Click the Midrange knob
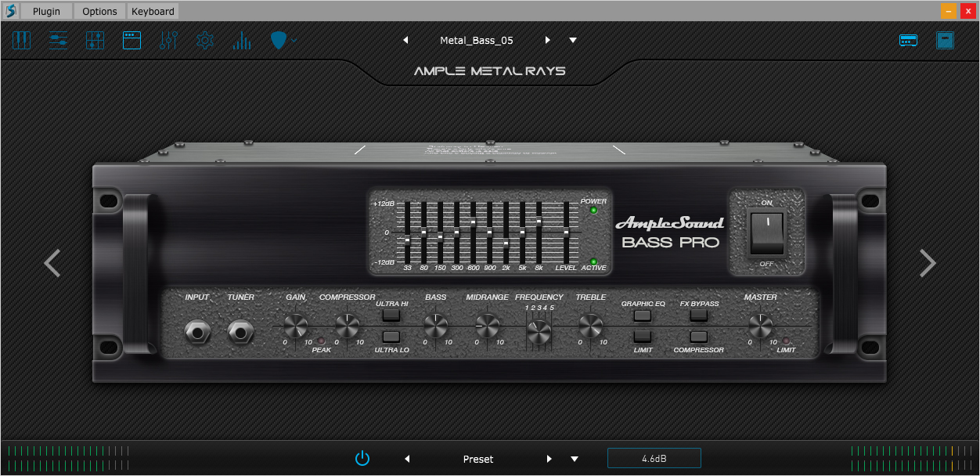This screenshot has height=476, width=980. 487,325
